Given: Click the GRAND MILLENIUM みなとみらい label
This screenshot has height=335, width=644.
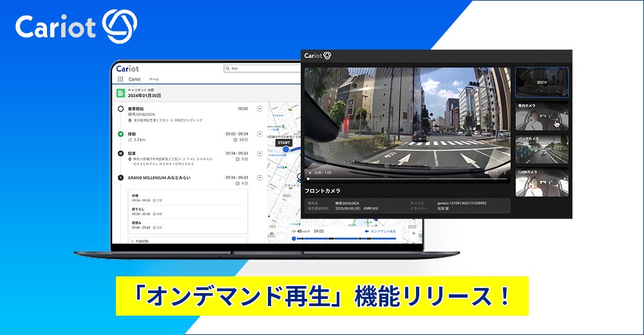Looking at the screenshot, I should (159, 178).
